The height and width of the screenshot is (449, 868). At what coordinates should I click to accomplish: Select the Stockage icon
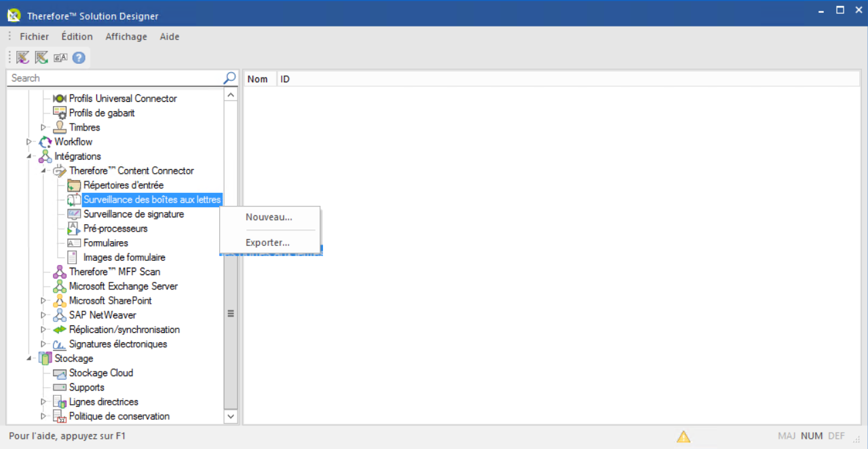tap(45, 358)
